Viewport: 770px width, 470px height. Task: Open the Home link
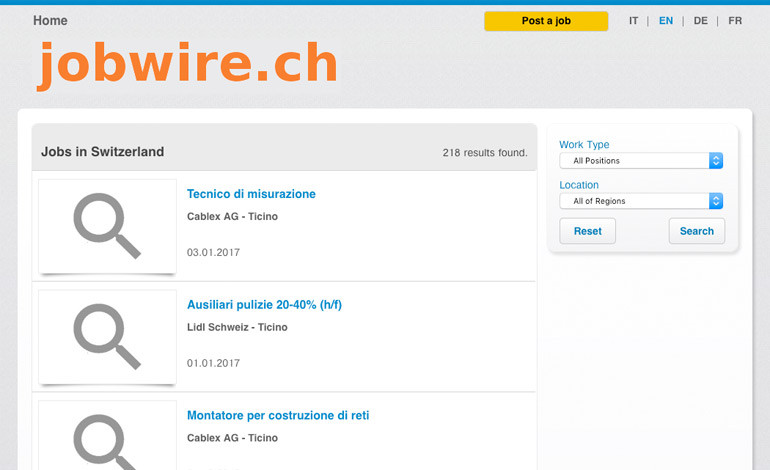click(x=50, y=21)
